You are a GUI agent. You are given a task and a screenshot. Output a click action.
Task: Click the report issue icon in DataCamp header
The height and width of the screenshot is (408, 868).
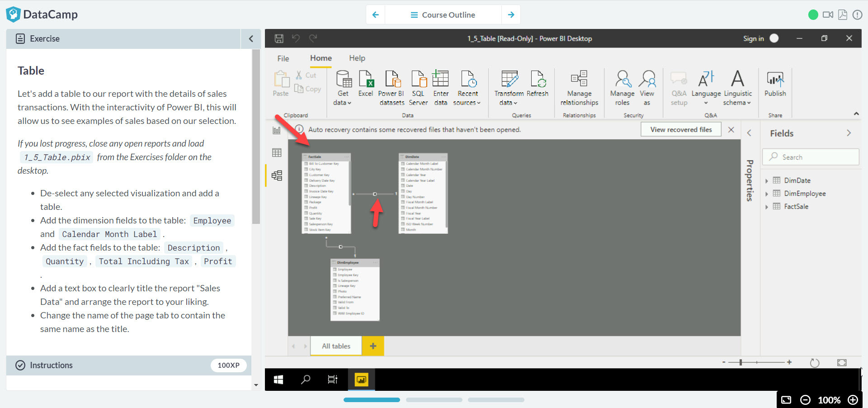[857, 15]
